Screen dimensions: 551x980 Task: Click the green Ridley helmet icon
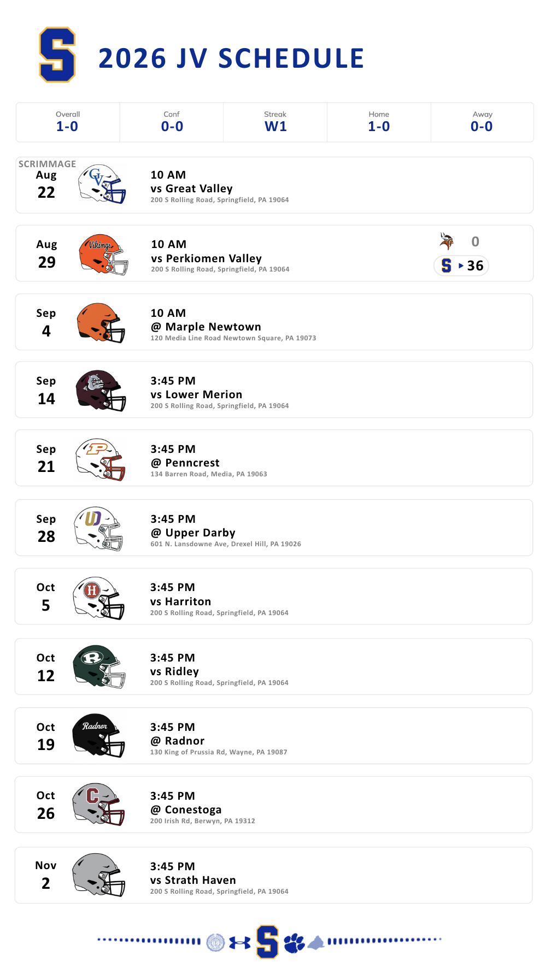(99, 666)
